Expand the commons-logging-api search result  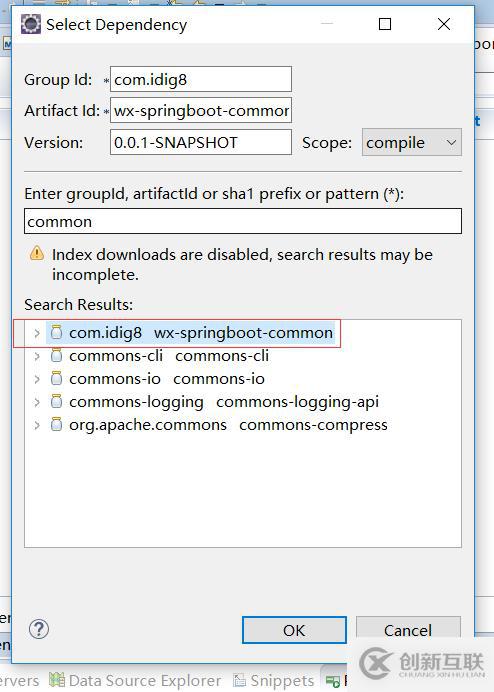37,402
